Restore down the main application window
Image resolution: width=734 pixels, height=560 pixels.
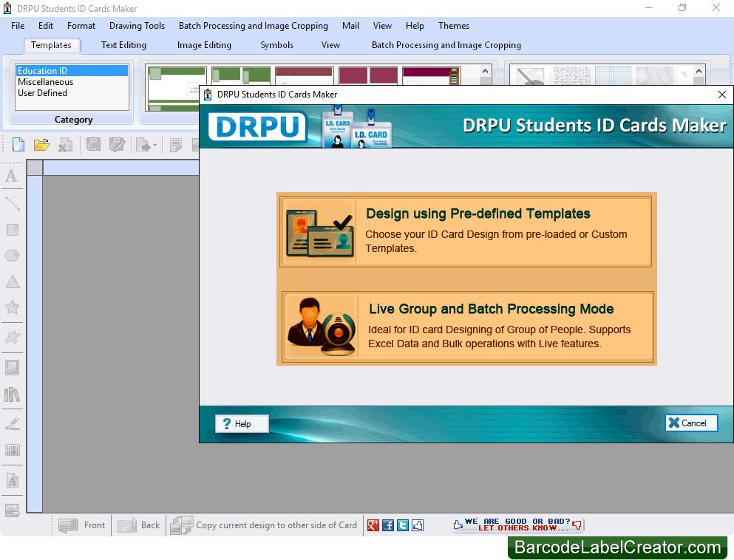pyautogui.click(x=682, y=8)
